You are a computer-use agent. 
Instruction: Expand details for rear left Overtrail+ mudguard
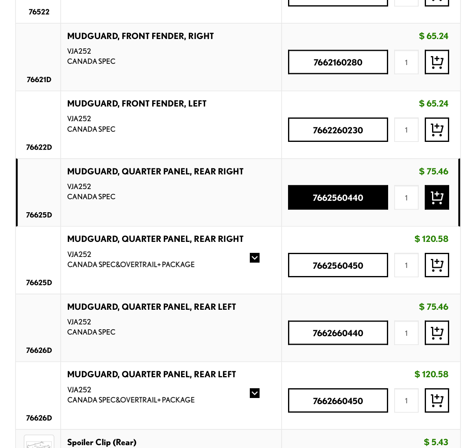click(x=254, y=393)
